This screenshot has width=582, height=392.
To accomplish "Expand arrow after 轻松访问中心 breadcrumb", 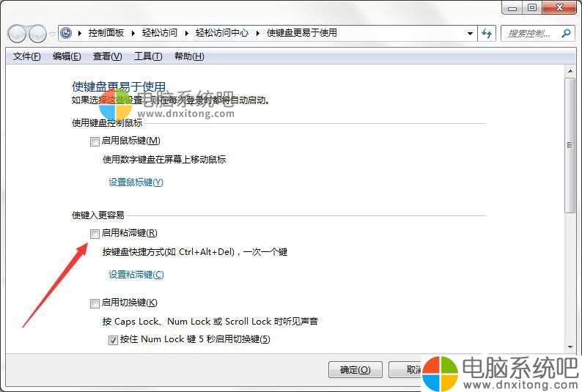I will (x=257, y=34).
